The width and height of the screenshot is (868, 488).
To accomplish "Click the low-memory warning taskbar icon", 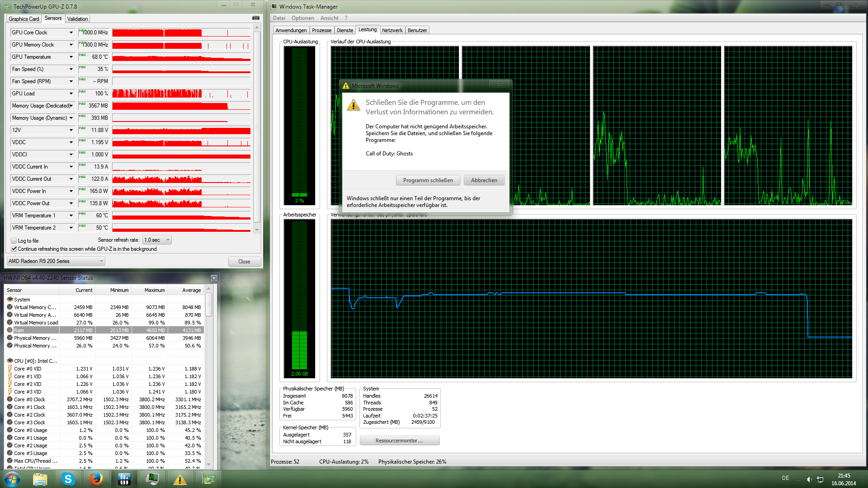I will 180,479.
